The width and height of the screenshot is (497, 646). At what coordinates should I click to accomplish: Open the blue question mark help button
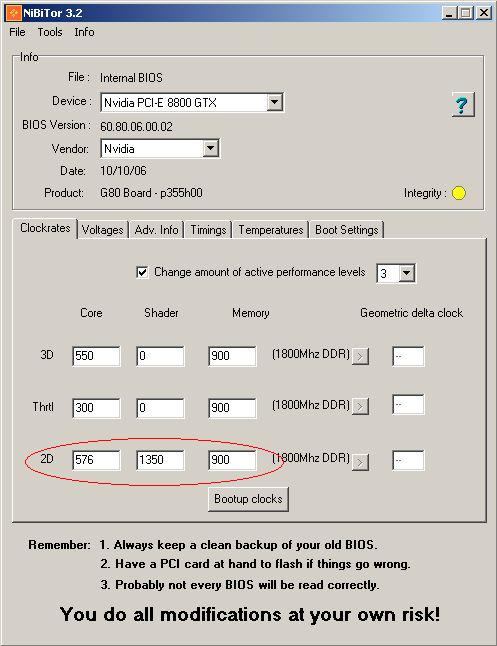pyautogui.click(x=463, y=105)
